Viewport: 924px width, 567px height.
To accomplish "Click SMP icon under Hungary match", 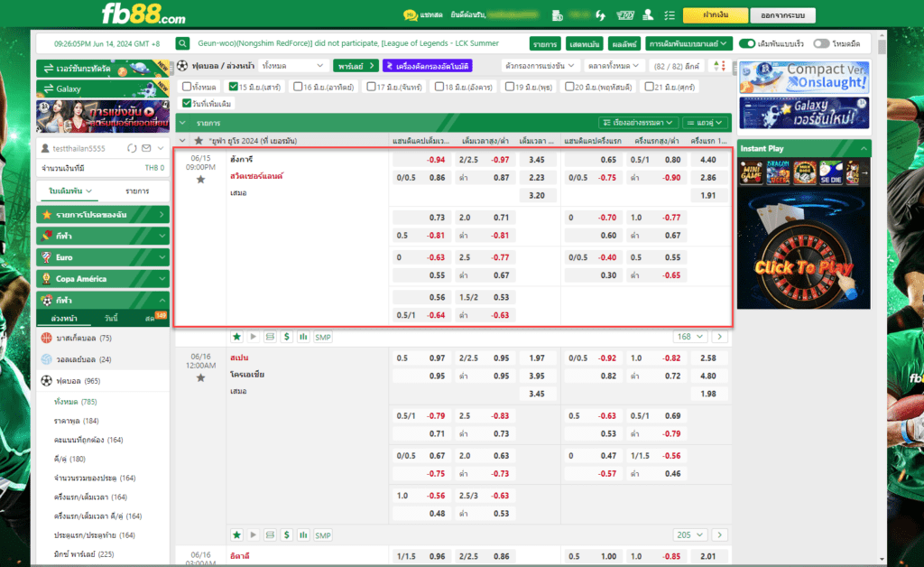I will coord(322,337).
